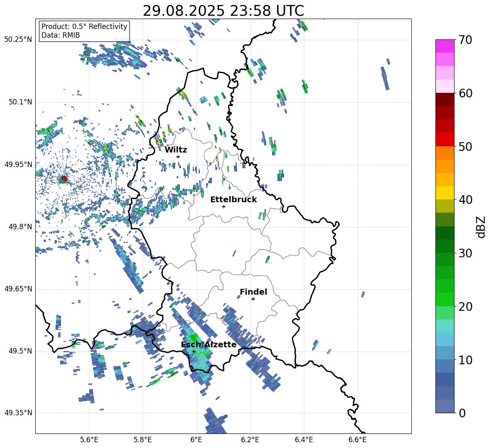Click the 6°E longitude label

[x=196, y=440]
